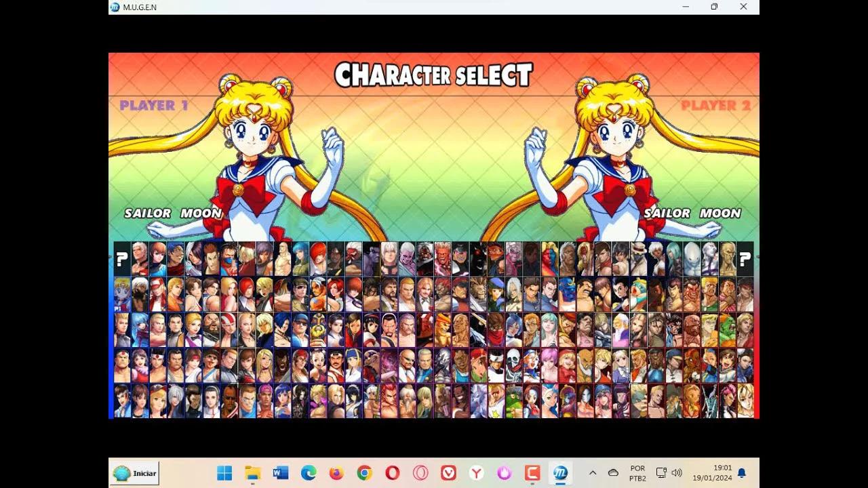Expand the hidden system tray icons chevron
The image size is (868, 488).
pyautogui.click(x=593, y=471)
